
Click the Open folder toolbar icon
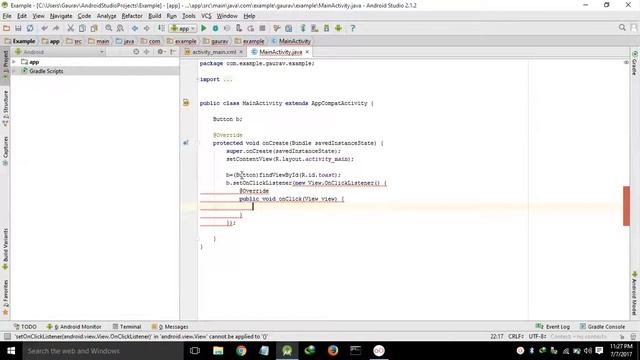click(7, 28)
